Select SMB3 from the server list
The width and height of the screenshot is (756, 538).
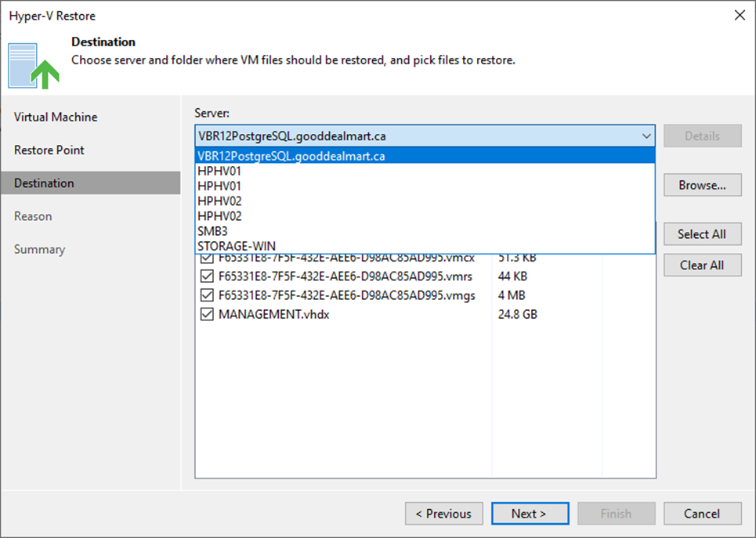pos(425,231)
